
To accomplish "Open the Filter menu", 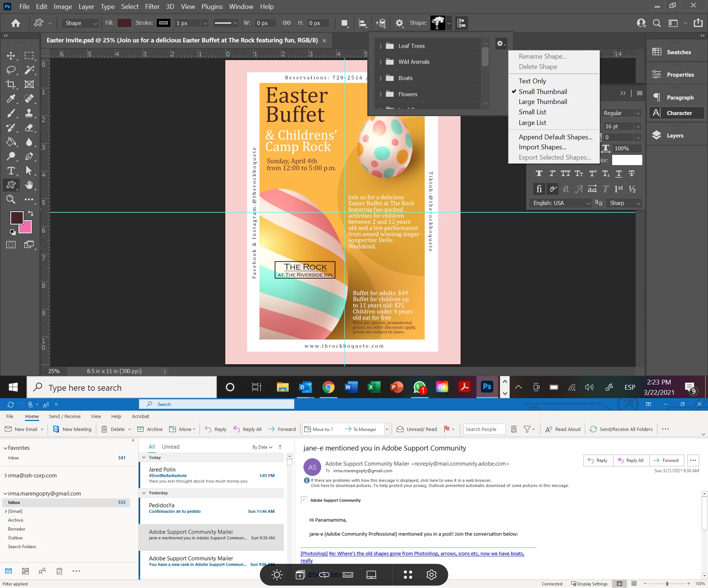I will pyautogui.click(x=152, y=7).
